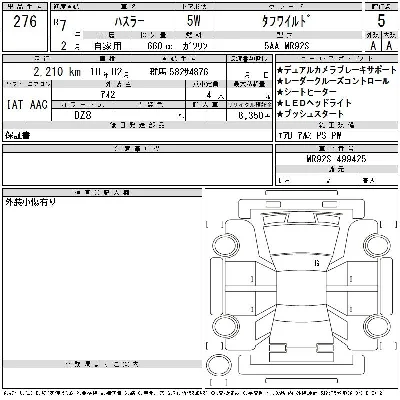The width and height of the screenshot is (400, 400).
Task: Select the car name ハスラー
Action: coord(130,22)
